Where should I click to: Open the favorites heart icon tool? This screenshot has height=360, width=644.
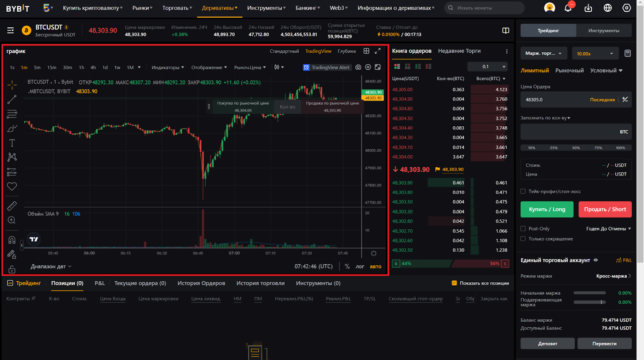coord(12,186)
